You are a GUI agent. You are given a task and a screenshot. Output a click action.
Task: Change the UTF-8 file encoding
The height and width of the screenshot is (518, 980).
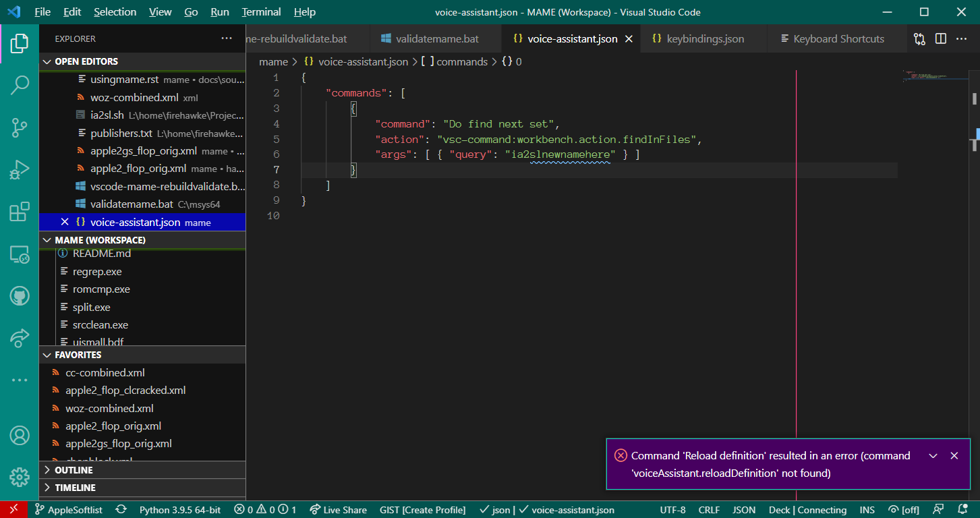tap(672, 510)
